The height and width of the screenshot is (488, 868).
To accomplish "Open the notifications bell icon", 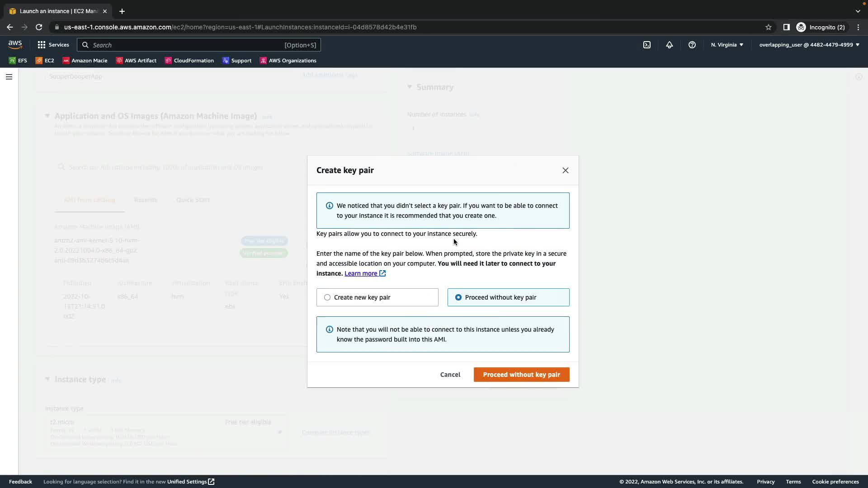I will 670,45.
